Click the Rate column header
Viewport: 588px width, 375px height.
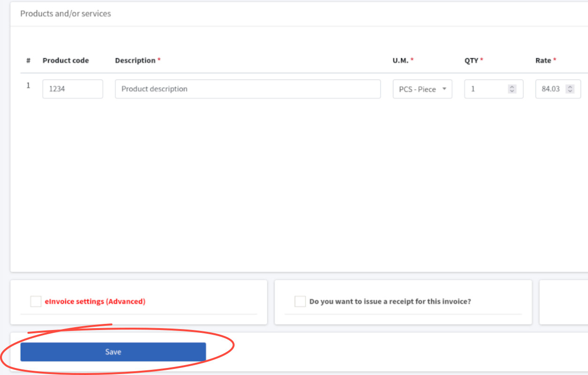point(543,60)
